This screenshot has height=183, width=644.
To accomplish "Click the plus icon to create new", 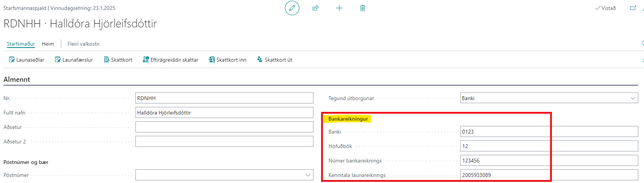I will tap(339, 8).
